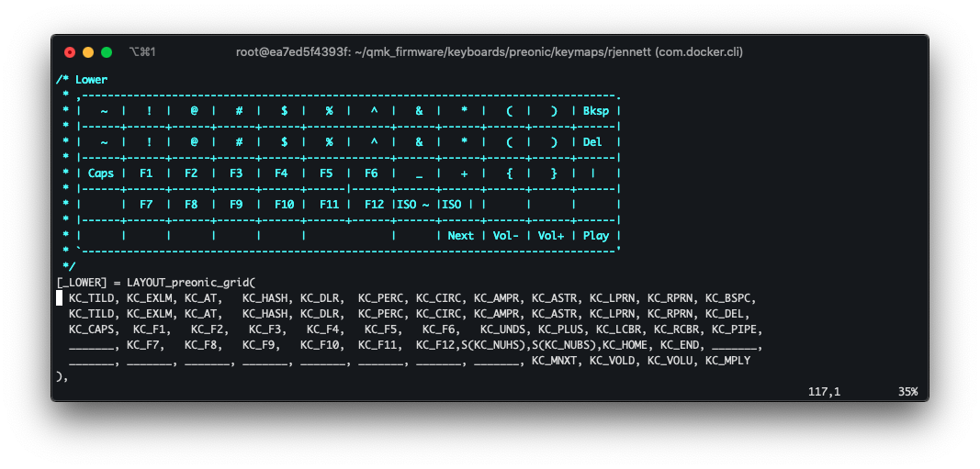Image resolution: width=980 pixels, height=469 pixels.
Task: Zoom the terminal using the green button
Action: [107, 52]
